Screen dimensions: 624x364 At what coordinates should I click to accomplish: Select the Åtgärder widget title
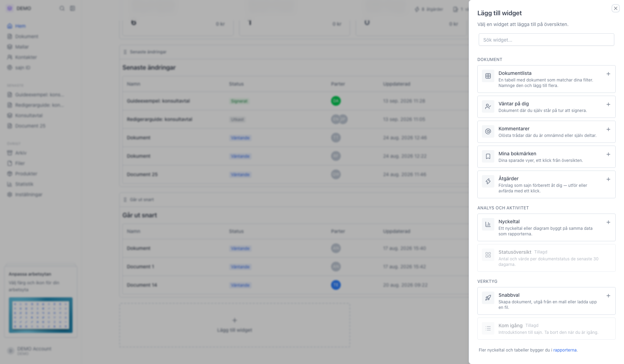coord(509,179)
